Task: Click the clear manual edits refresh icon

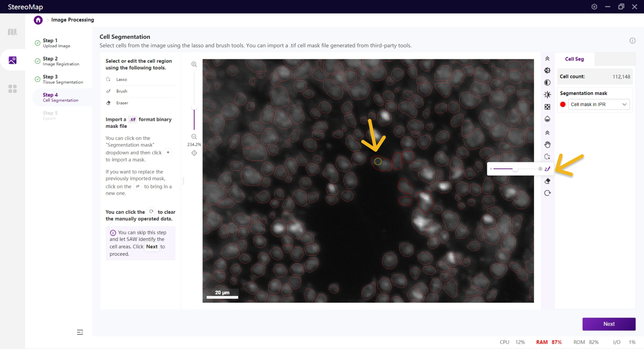Action: click(547, 193)
